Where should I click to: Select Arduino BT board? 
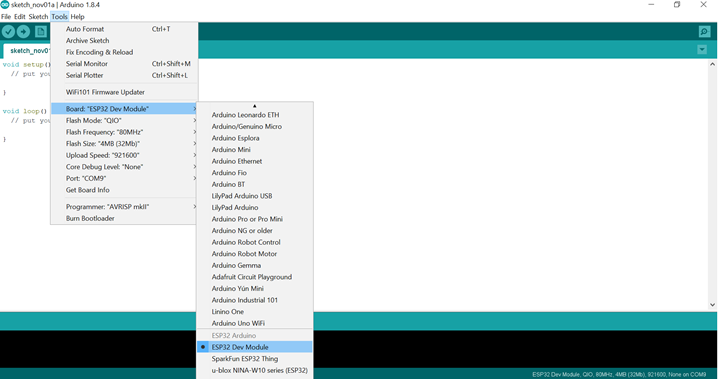255,184
